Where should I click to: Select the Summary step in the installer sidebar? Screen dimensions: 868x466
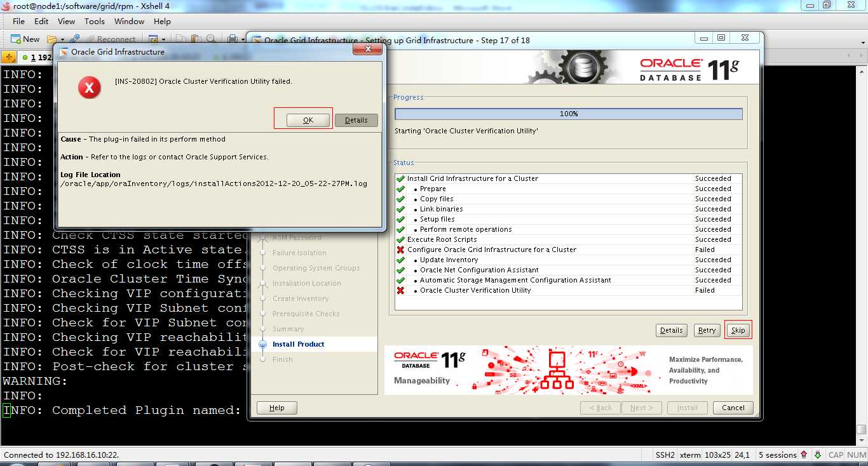288,329
